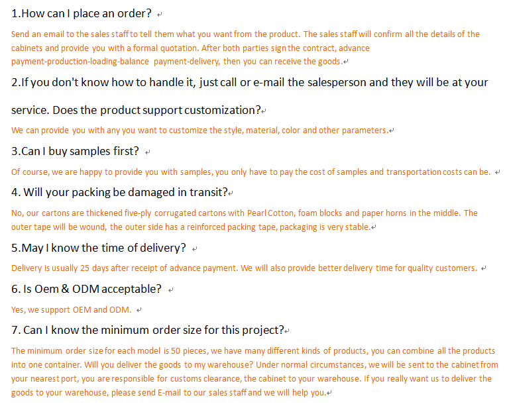Click the "Yes, we support OEM and ODM" answer

pyautogui.click(x=71, y=309)
